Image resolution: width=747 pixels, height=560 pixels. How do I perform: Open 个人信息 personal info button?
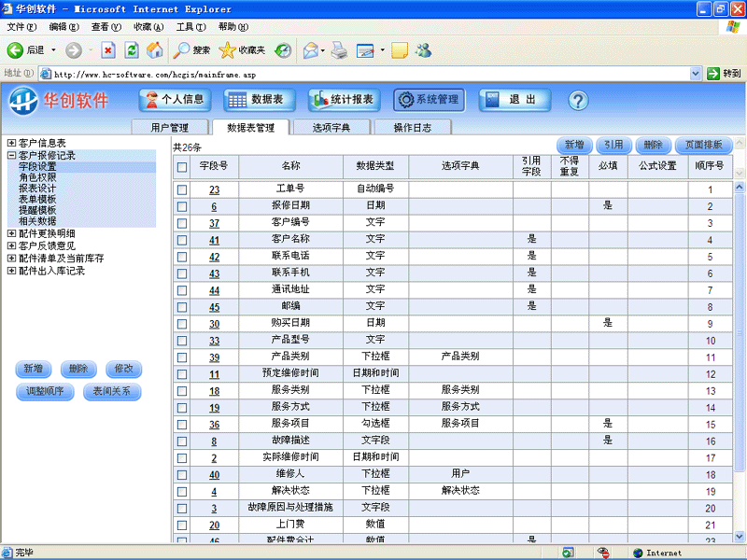pos(175,100)
